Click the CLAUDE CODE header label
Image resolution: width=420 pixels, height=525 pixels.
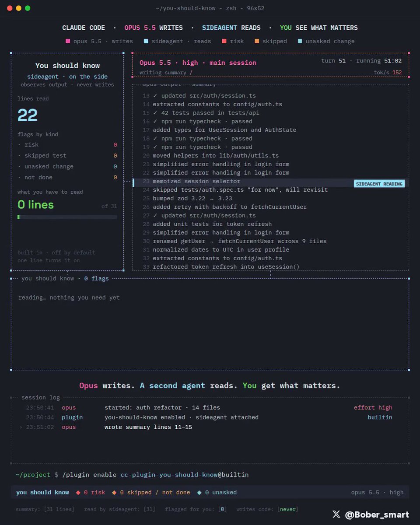click(x=84, y=28)
